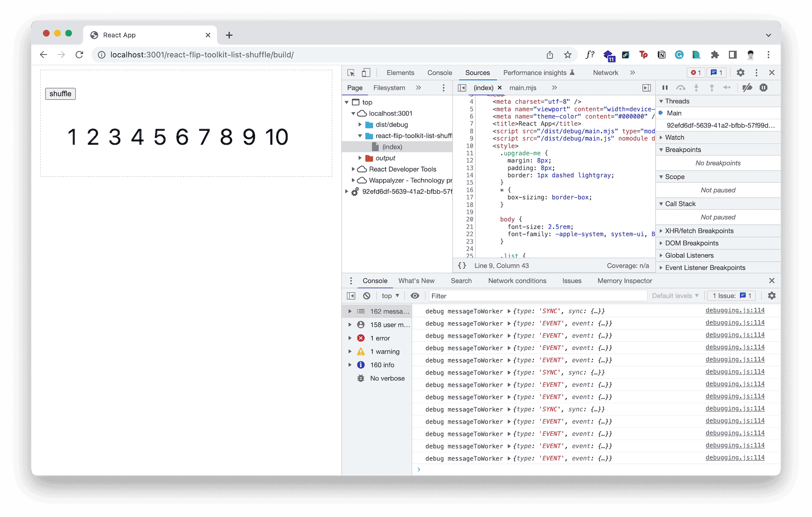Click the inspect element picker icon
This screenshot has width=812, height=517.
coord(351,73)
